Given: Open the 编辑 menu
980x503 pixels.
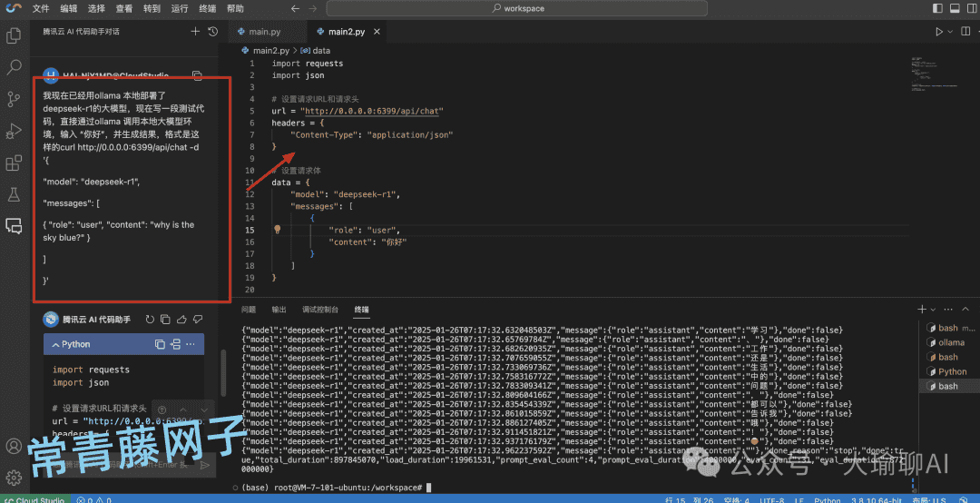Looking at the screenshot, I should point(69,8).
